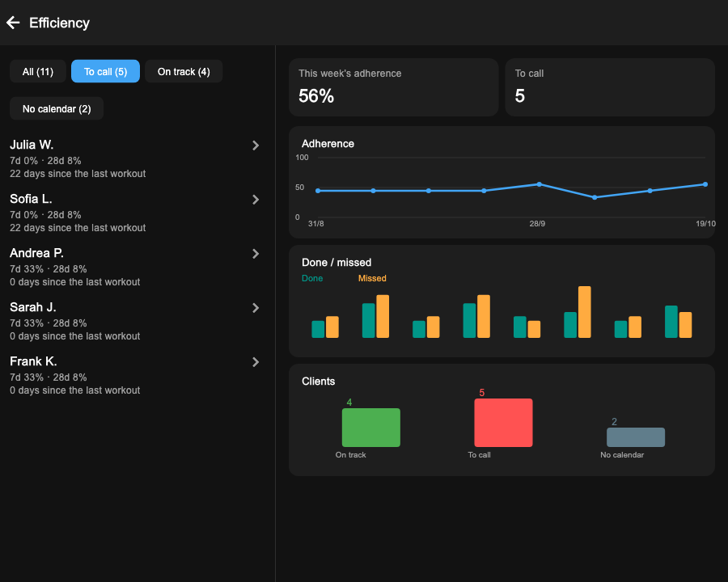This screenshot has width=728, height=582.
Task: Click the Sarah J. client name
Action: (x=33, y=307)
